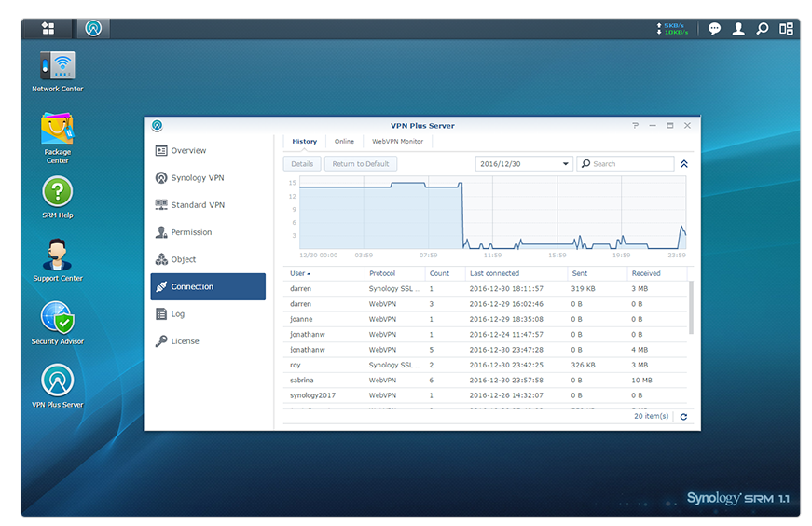Image resolution: width=812 pixels, height=526 pixels.
Task: Click the Return to Default button
Action: pyautogui.click(x=361, y=164)
